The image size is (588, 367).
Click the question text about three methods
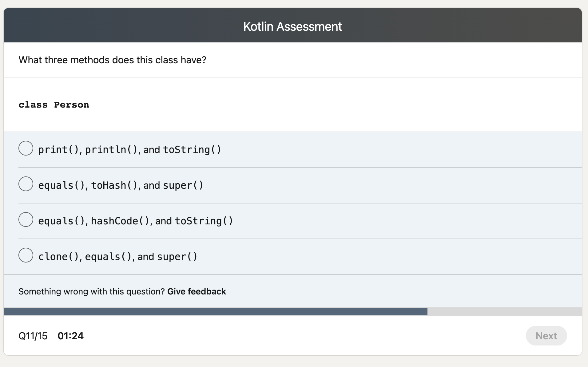tap(113, 60)
